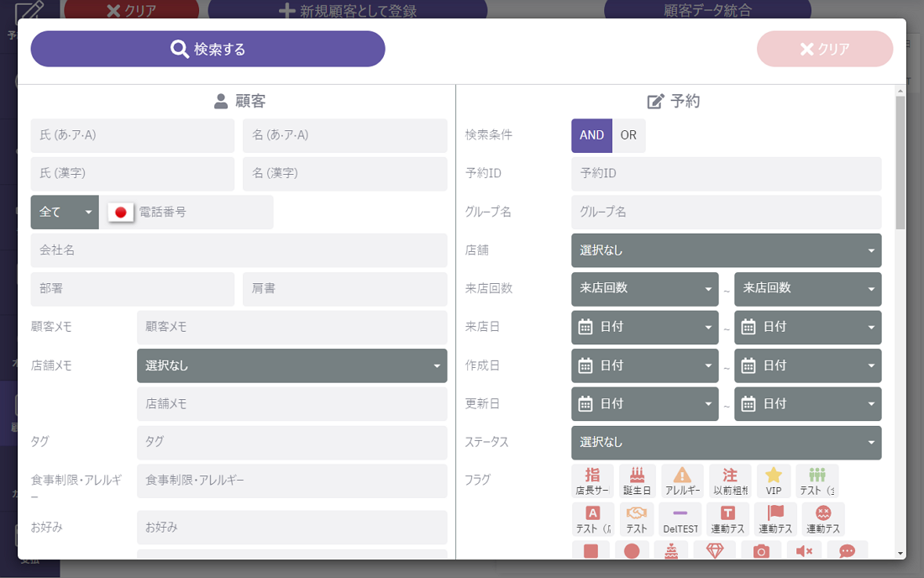Click the camera flag icon
The image size is (924, 578).
[761, 550]
